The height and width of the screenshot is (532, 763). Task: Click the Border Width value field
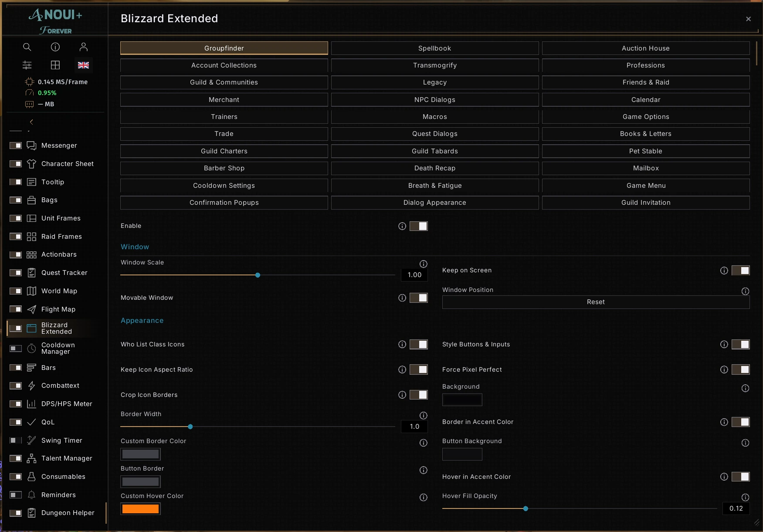(414, 427)
